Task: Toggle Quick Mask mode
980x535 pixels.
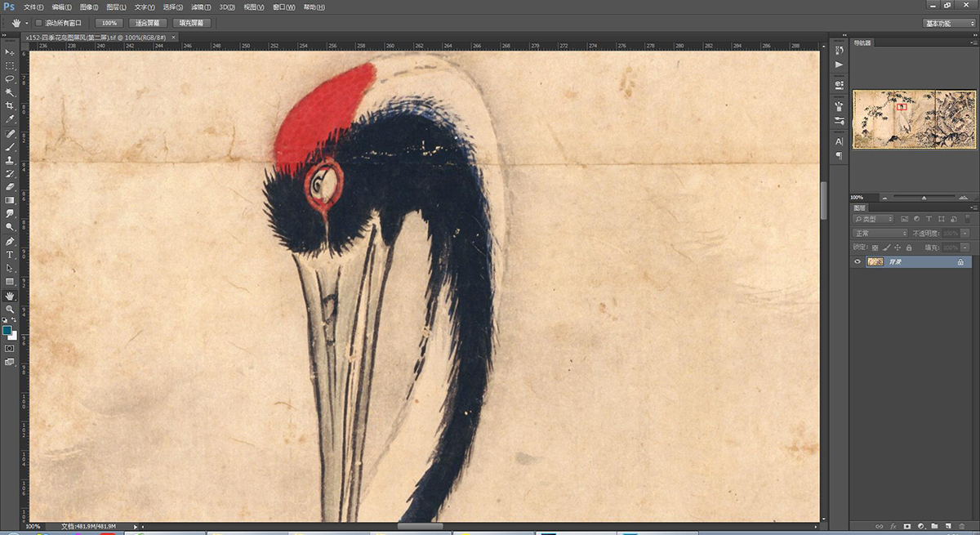Action: coord(10,348)
